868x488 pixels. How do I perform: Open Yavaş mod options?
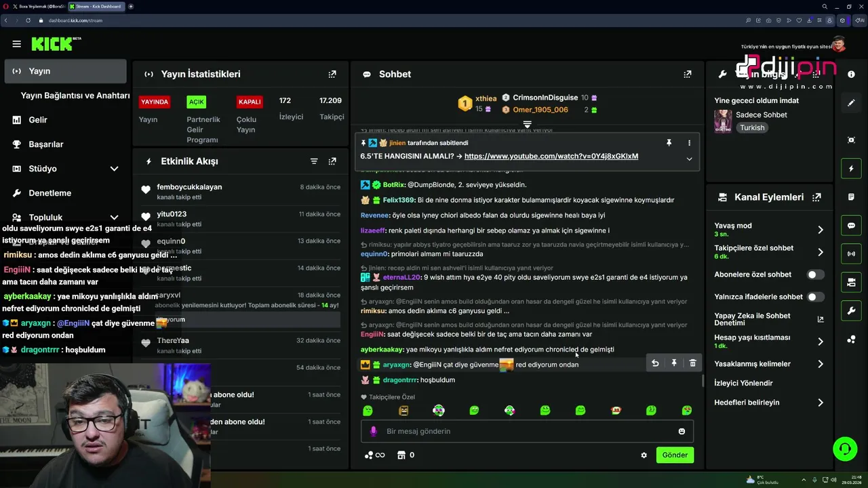pos(769,230)
